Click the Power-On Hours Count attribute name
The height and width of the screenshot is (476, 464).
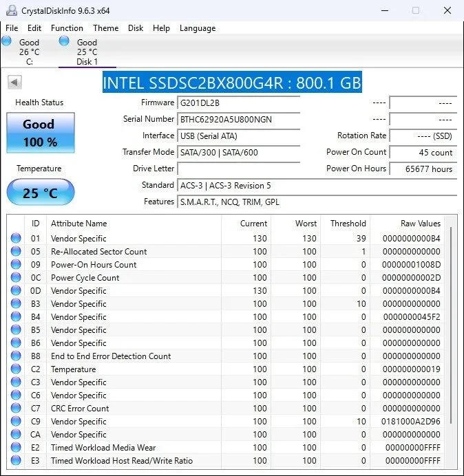pyautogui.click(x=94, y=264)
